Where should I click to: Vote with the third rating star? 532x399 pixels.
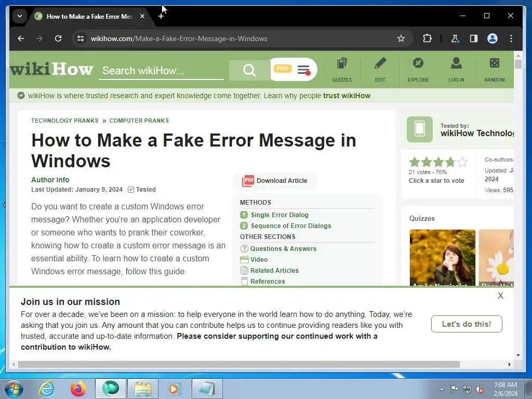(x=438, y=162)
